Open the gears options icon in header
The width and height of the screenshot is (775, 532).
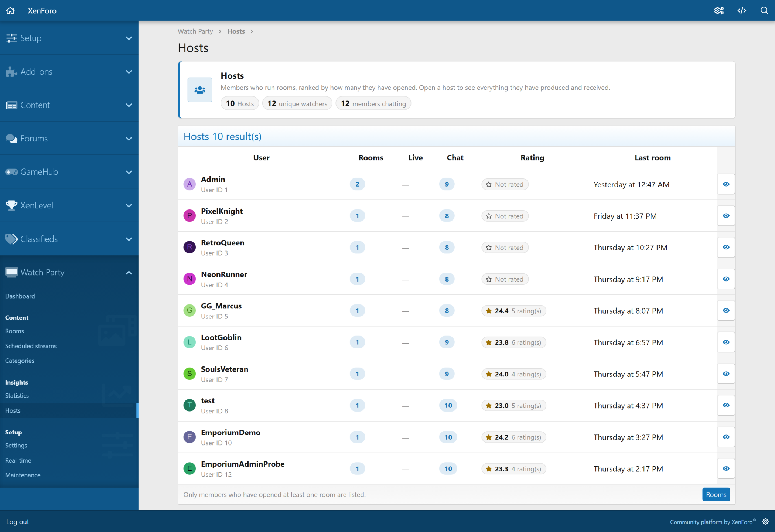(x=719, y=10)
